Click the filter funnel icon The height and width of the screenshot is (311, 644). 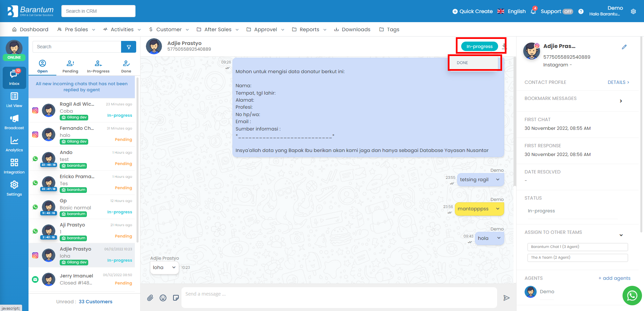coord(128,47)
